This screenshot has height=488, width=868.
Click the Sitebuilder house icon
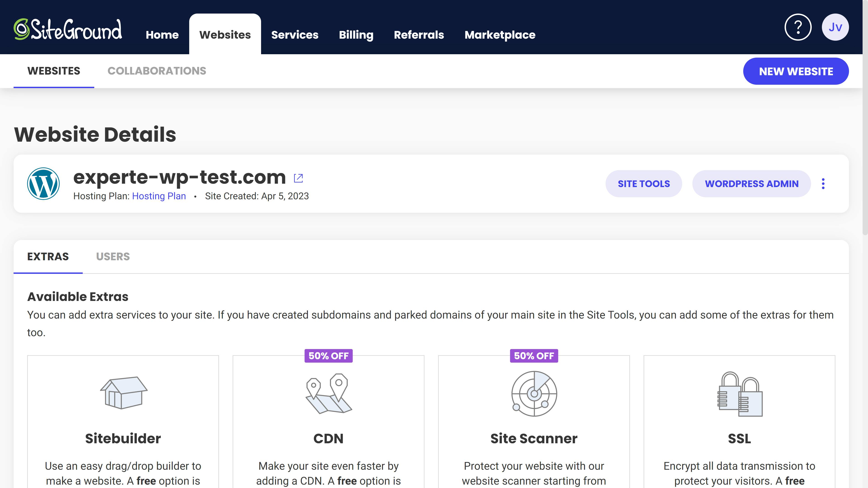click(x=123, y=393)
